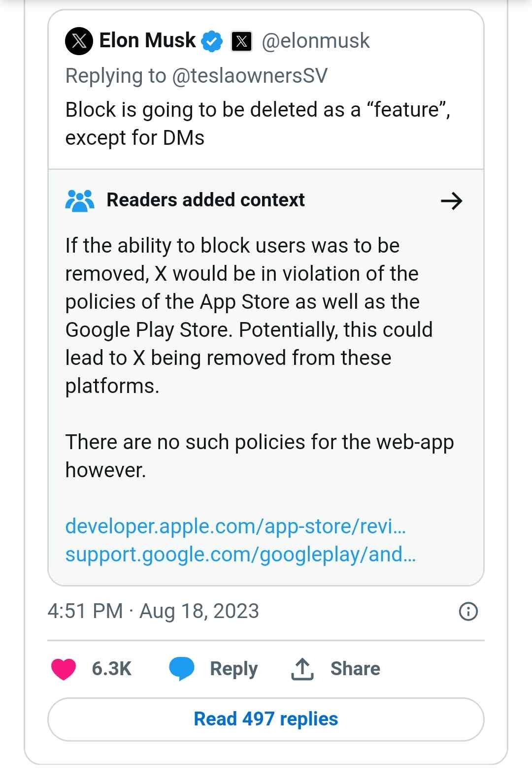Image resolution: width=532 pixels, height=784 pixels.
Task: Select the Share label text
Action: click(355, 668)
